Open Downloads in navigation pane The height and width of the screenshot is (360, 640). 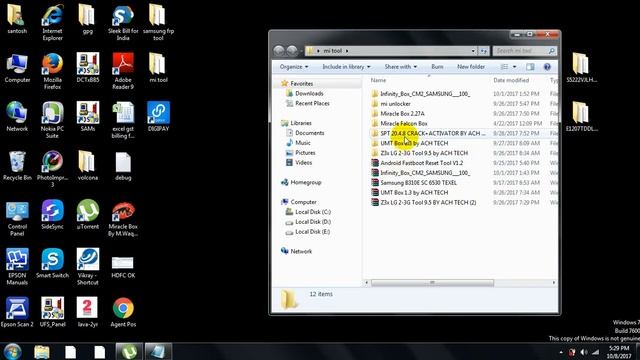click(309, 93)
